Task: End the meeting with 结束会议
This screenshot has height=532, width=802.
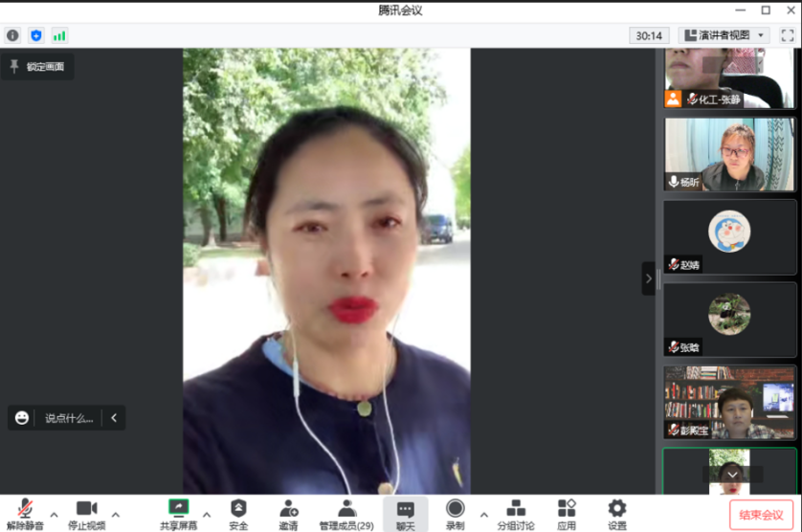Action: click(x=761, y=515)
